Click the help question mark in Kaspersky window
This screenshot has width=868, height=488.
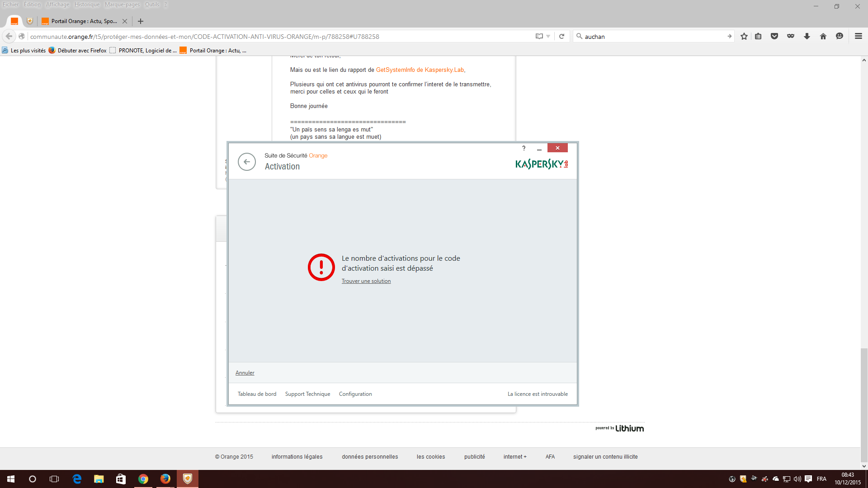(x=524, y=148)
